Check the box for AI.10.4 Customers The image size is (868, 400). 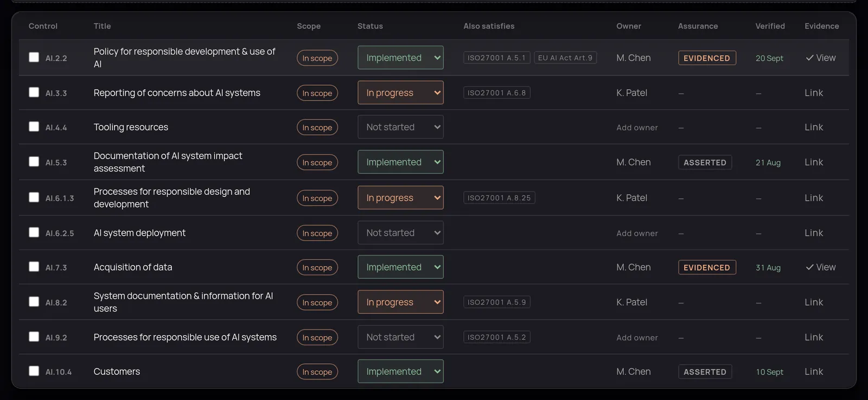(34, 371)
